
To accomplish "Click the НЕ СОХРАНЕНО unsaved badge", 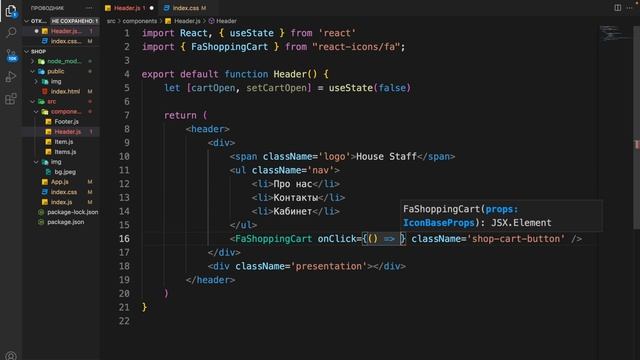I will [74, 21].
